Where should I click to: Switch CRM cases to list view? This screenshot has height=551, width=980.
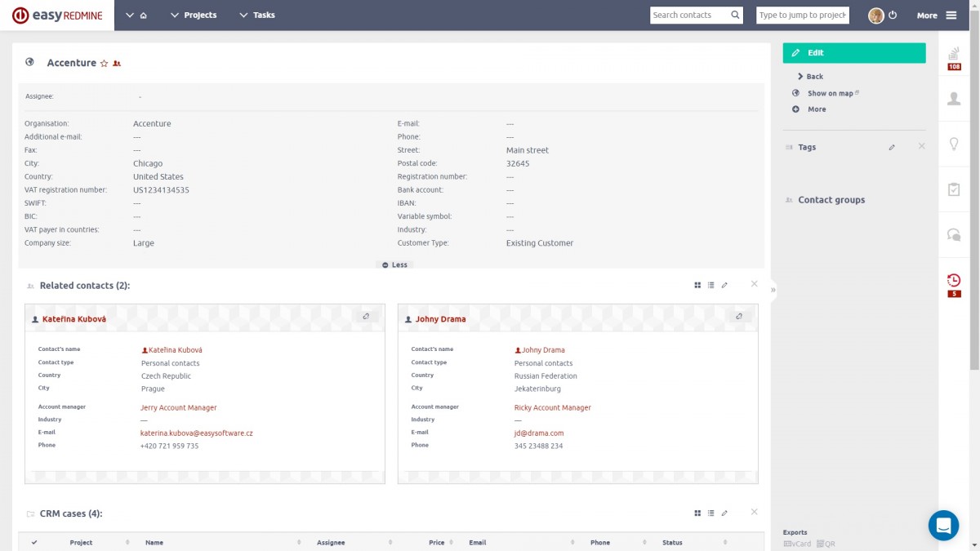[710, 513]
